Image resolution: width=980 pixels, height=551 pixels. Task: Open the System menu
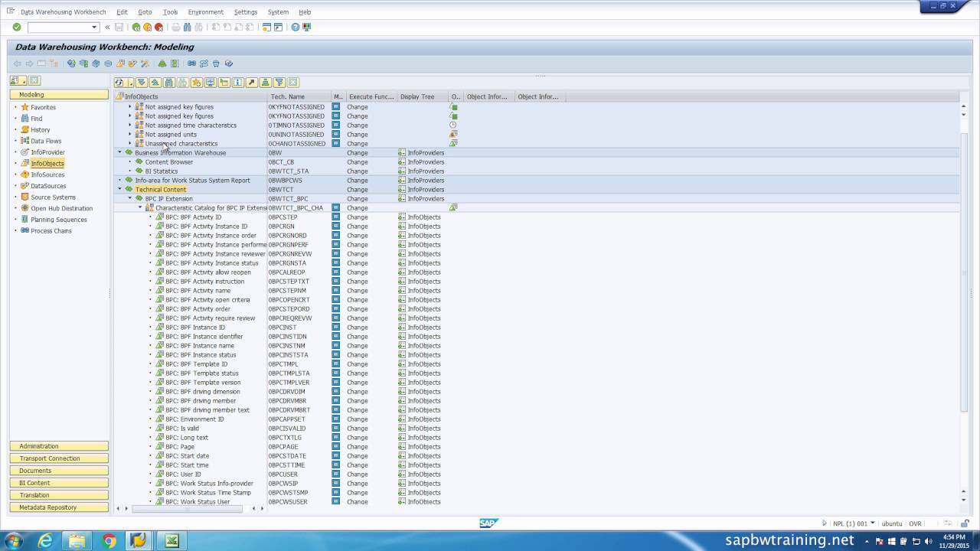pyautogui.click(x=278, y=12)
